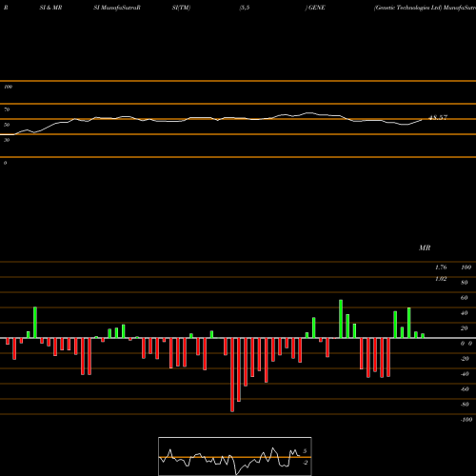
Task: Click the MR axis label 60
Action: [x=464, y=298]
